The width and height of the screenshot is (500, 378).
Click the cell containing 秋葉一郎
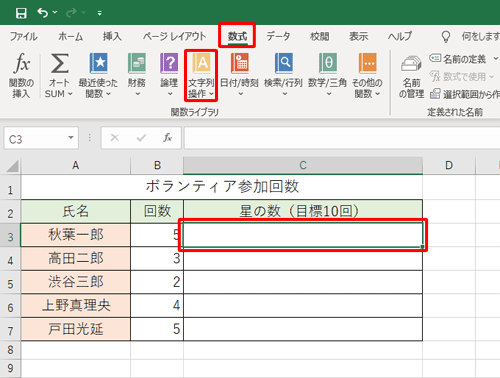tap(76, 235)
